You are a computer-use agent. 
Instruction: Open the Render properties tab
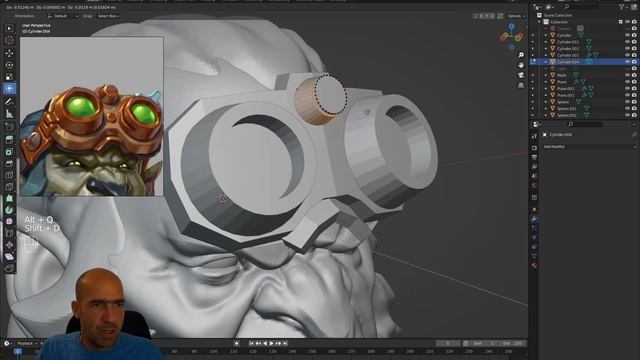coord(534,148)
